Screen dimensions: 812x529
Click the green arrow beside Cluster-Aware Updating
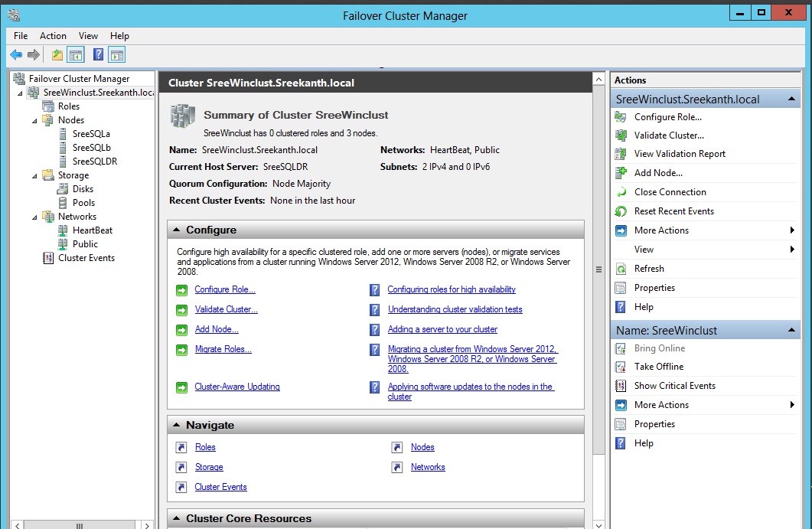[x=181, y=387]
